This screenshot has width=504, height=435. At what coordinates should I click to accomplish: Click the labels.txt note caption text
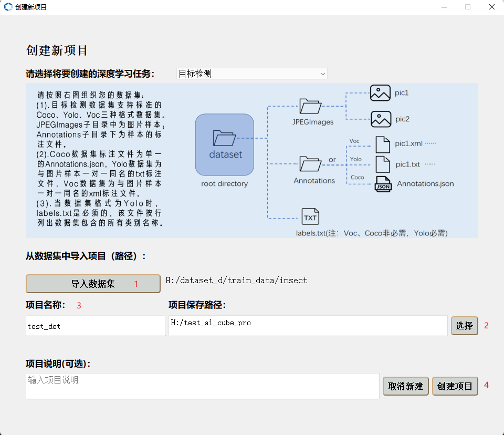click(x=372, y=233)
